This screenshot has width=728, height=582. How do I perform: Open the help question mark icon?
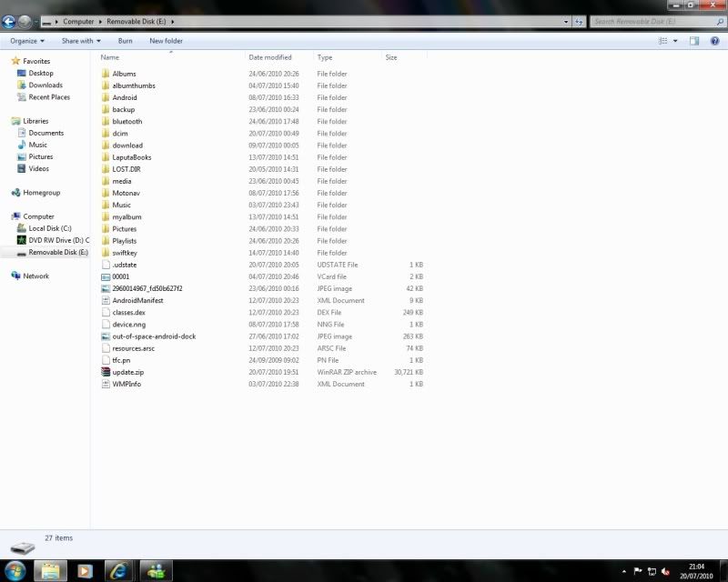714,41
